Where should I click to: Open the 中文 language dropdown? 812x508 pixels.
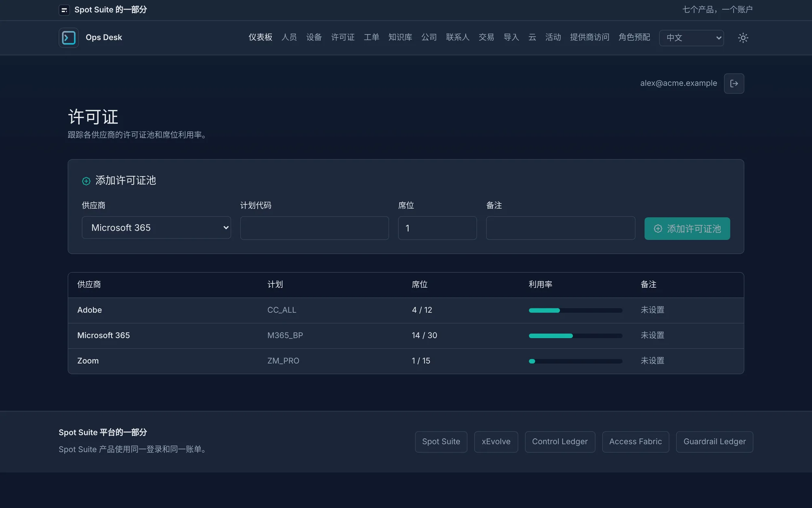click(x=691, y=38)
